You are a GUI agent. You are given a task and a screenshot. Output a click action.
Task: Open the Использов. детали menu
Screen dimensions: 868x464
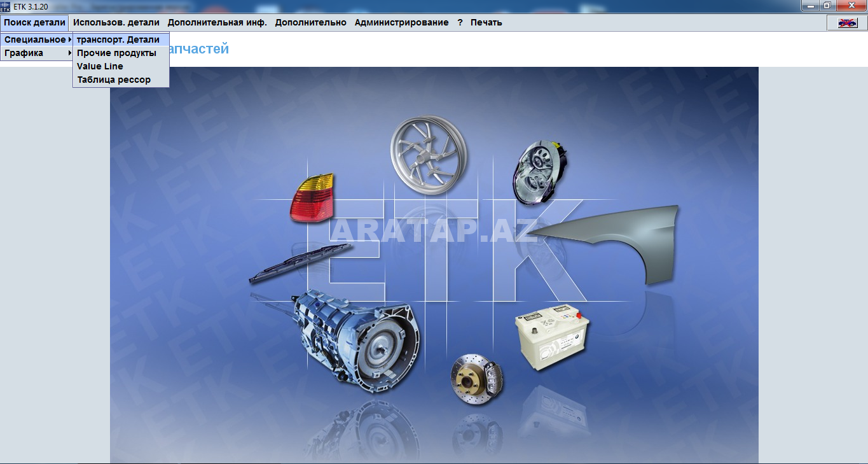[116, 22]
